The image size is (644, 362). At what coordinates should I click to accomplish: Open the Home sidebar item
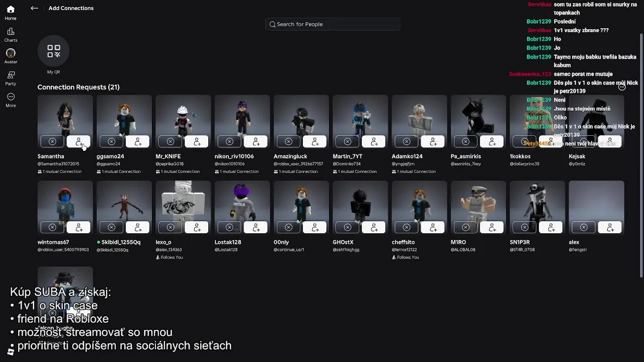click(11, 13)
